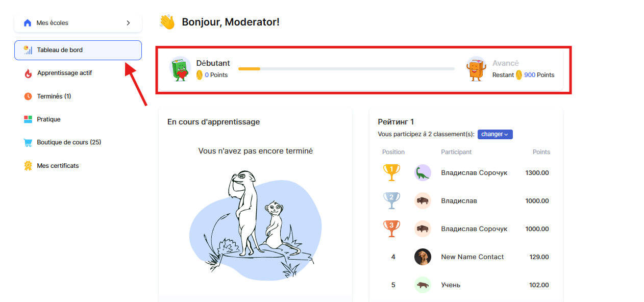
Task: Click the Pratique colored tiles icon
Action: click(x=28, y=119)
